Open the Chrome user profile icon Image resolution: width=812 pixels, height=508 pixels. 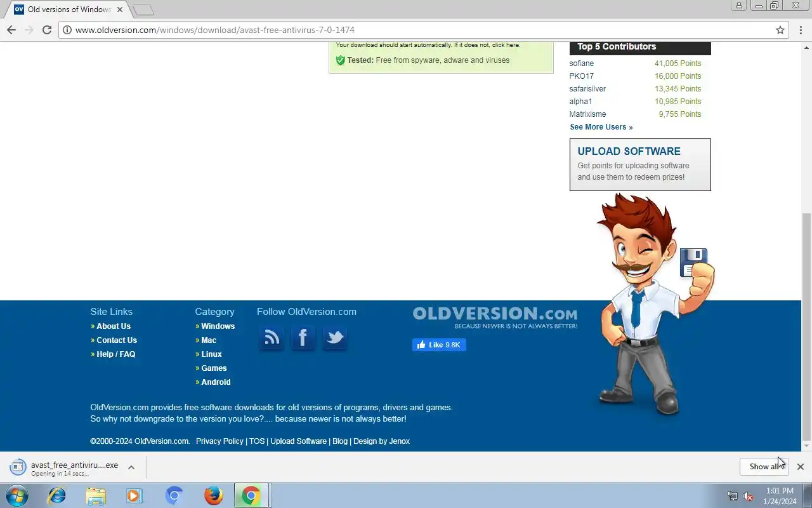click(739, 6)
